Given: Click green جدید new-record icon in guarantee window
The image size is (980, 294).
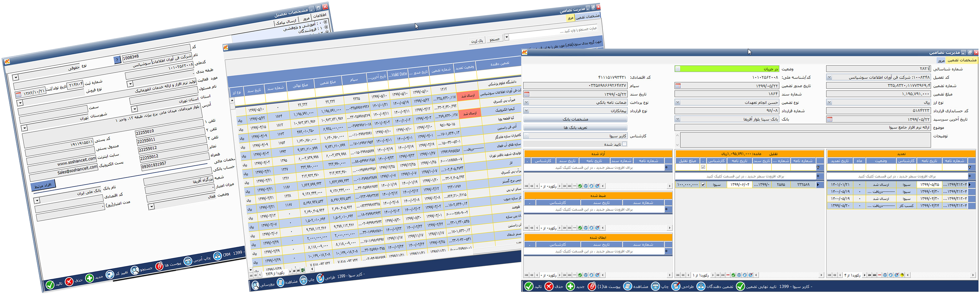Looking at the screenshot, I should 570,286.
